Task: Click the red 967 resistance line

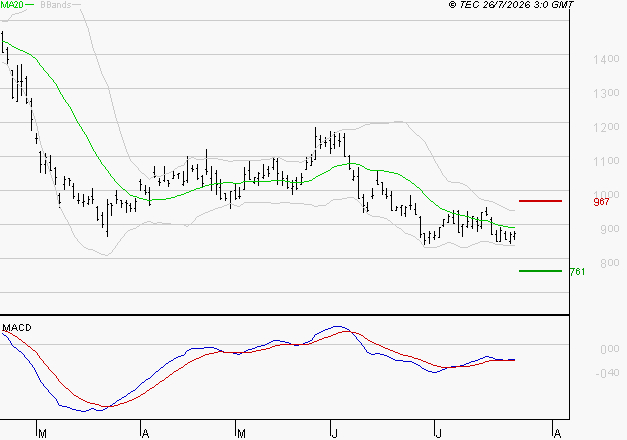Action: tap(540, 201)
